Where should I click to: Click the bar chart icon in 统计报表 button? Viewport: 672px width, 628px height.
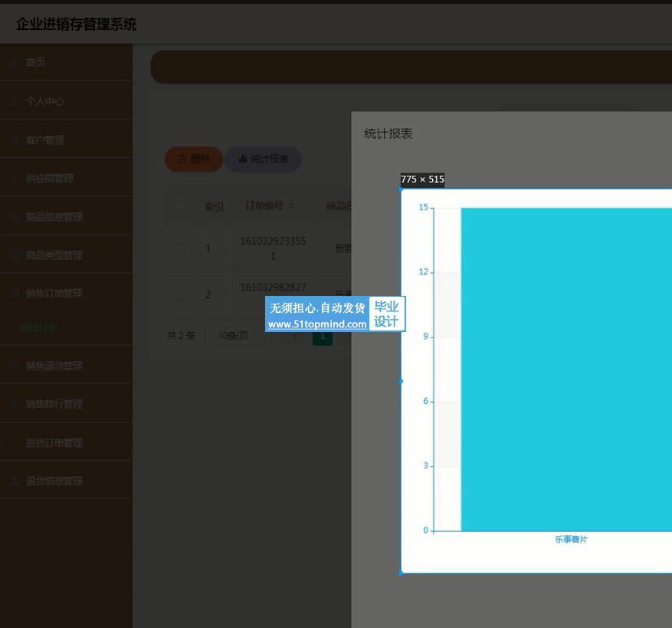coord(243,159)
